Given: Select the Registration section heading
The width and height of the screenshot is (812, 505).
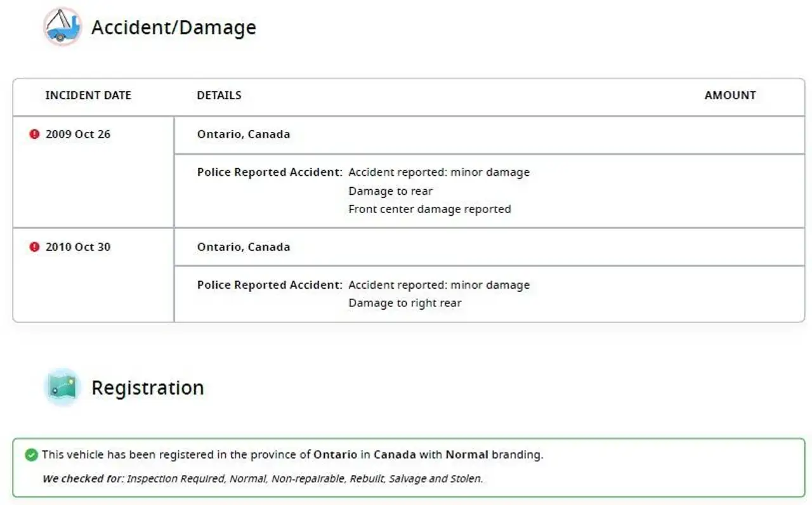Looking at the screenshot, I should [148, 388].
